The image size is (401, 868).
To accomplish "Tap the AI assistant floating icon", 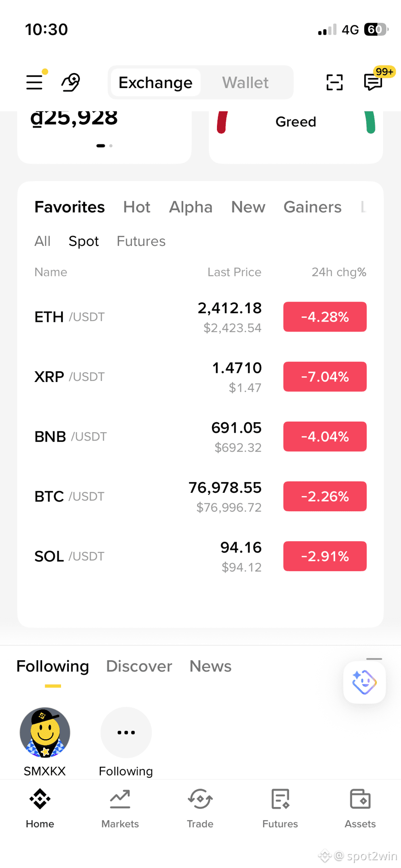I will click(365, 682).
